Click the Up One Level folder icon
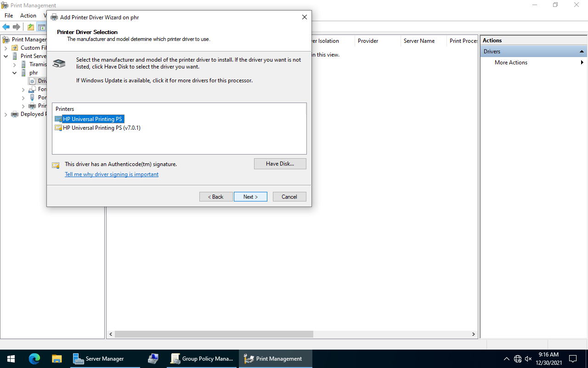Screen dimensions: 588x368 click(30, 27)
